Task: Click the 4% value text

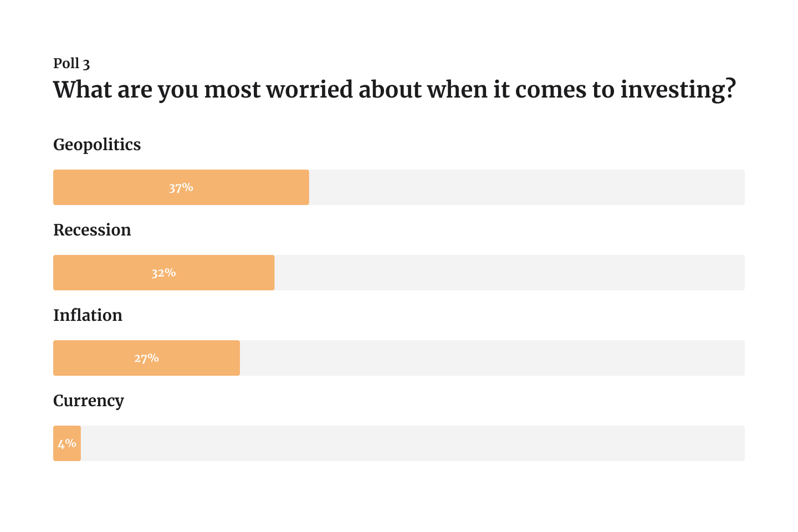Action: (67, 443)
